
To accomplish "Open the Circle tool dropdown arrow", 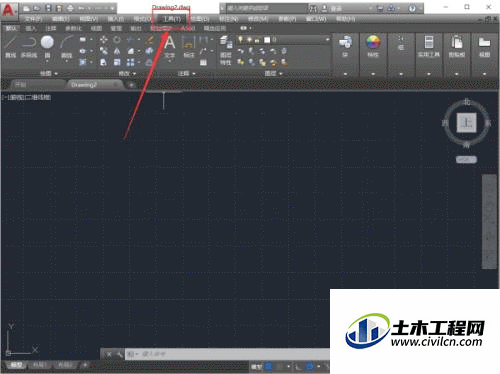I will (47, 62).
